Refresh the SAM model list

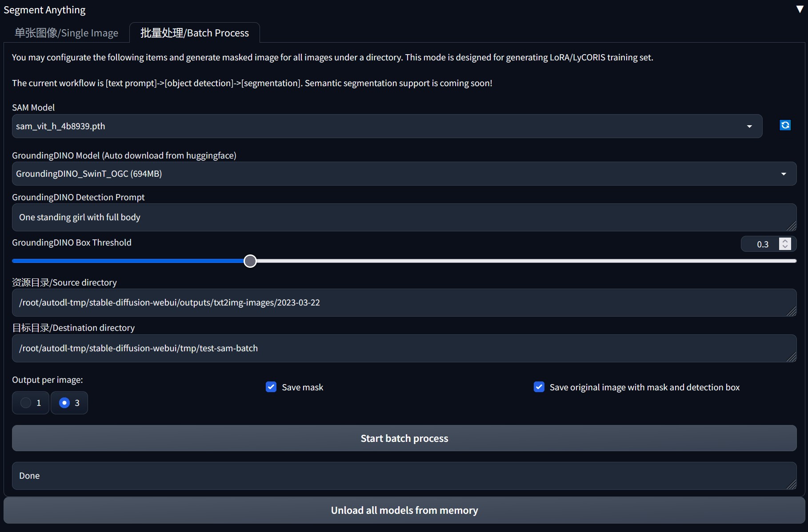point(785,125)
